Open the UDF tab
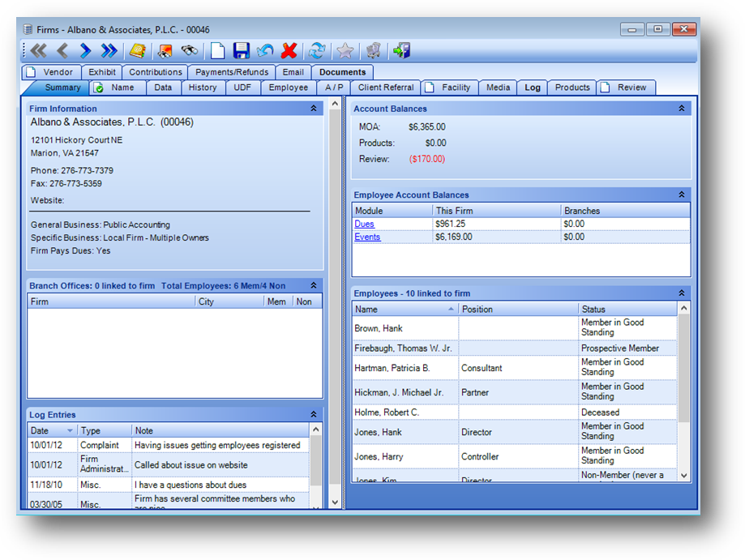 [x=242, y=88]
